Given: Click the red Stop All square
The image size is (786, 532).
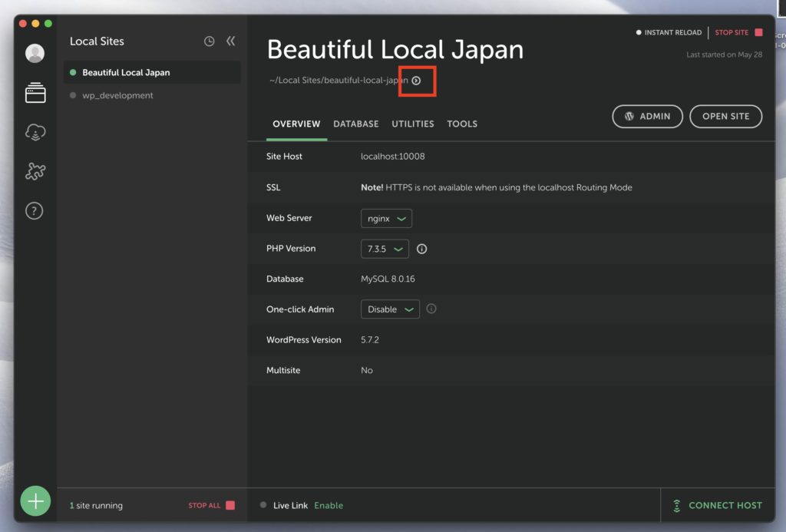Looking at the screenshot, I should click(x=230, y=505).
